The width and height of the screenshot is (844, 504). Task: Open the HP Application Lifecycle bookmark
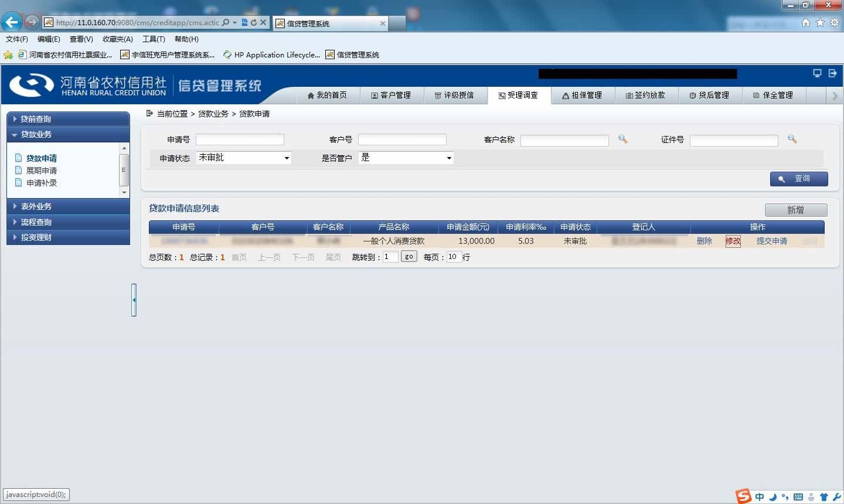[x=271, y=55]
